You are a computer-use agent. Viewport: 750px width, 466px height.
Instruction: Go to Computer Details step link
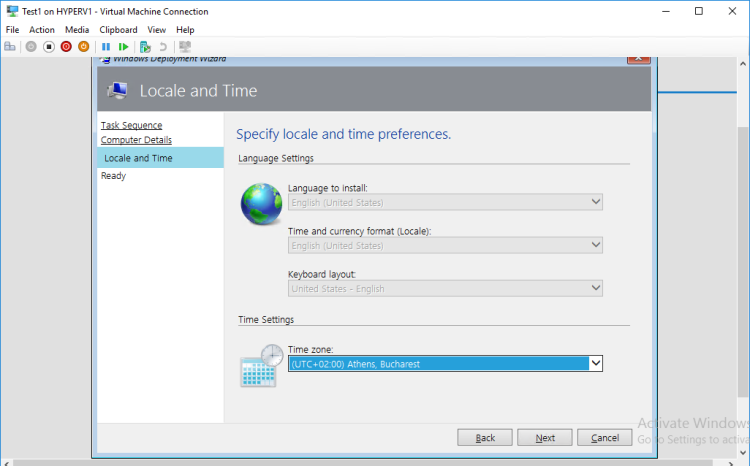point(136,140)
